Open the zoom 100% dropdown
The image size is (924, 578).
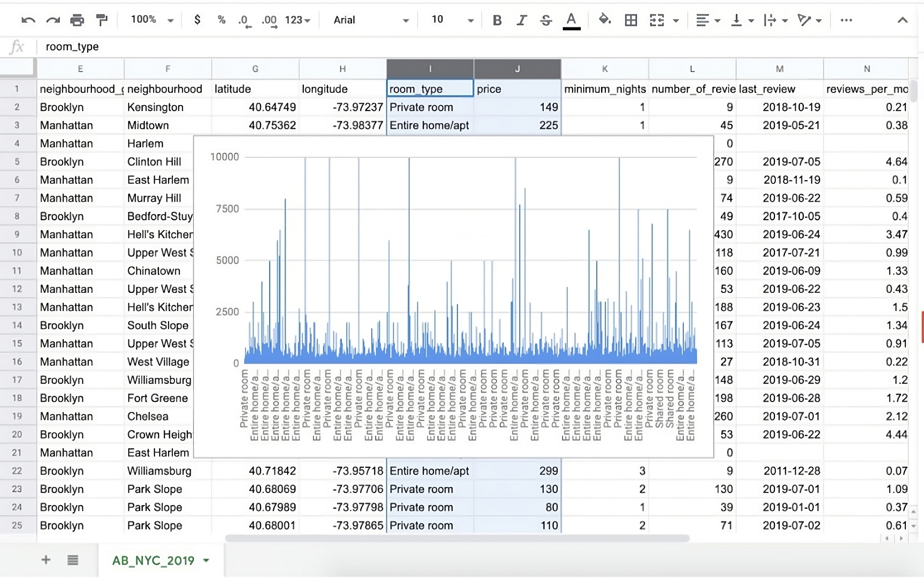point(152,20)
